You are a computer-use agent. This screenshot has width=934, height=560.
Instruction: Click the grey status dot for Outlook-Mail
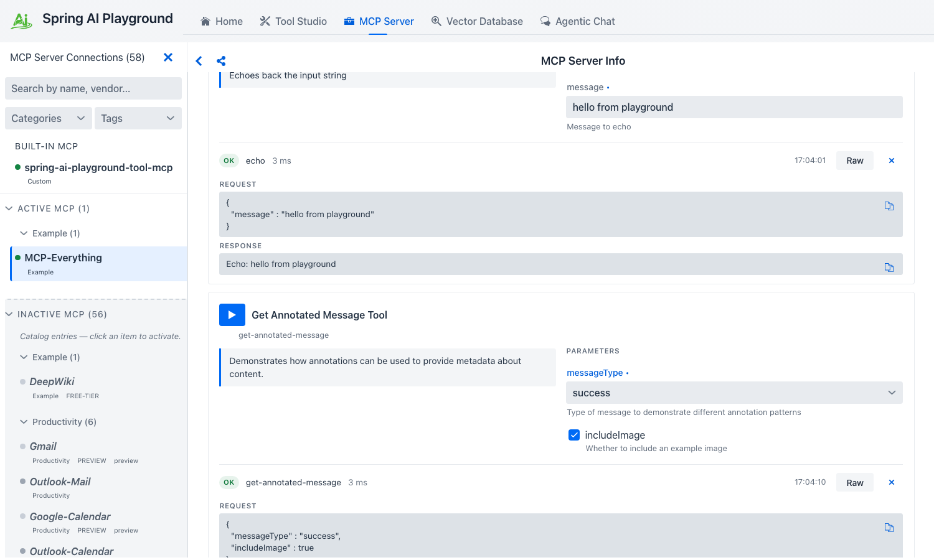[x=23, y=482]
